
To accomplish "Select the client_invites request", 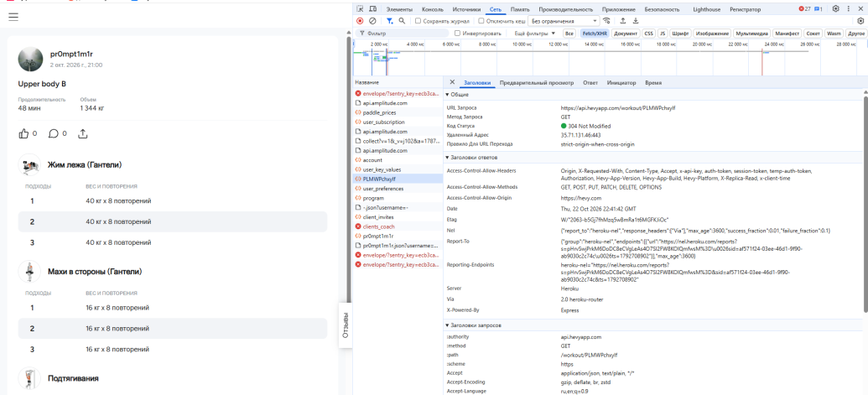I will click(x=398, y=217).
